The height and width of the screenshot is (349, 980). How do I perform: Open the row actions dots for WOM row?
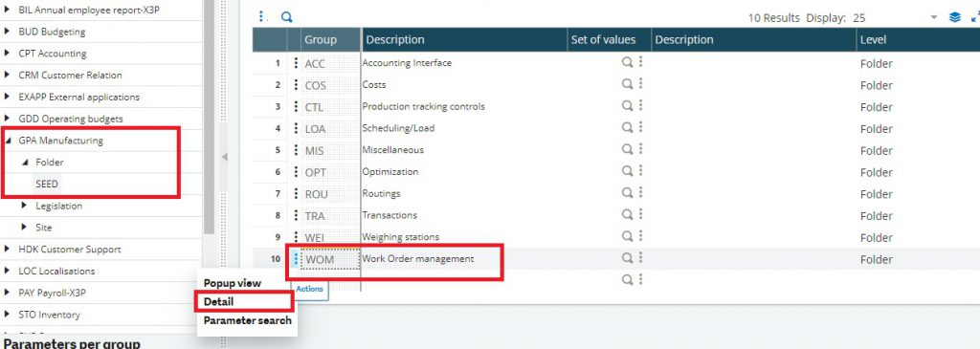click(296, 258)
